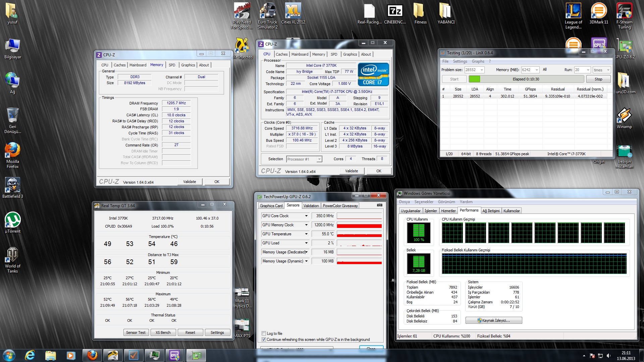644x362 pixels.
Task: Open the Fitness folder on desktop
Action: point(420,13)
